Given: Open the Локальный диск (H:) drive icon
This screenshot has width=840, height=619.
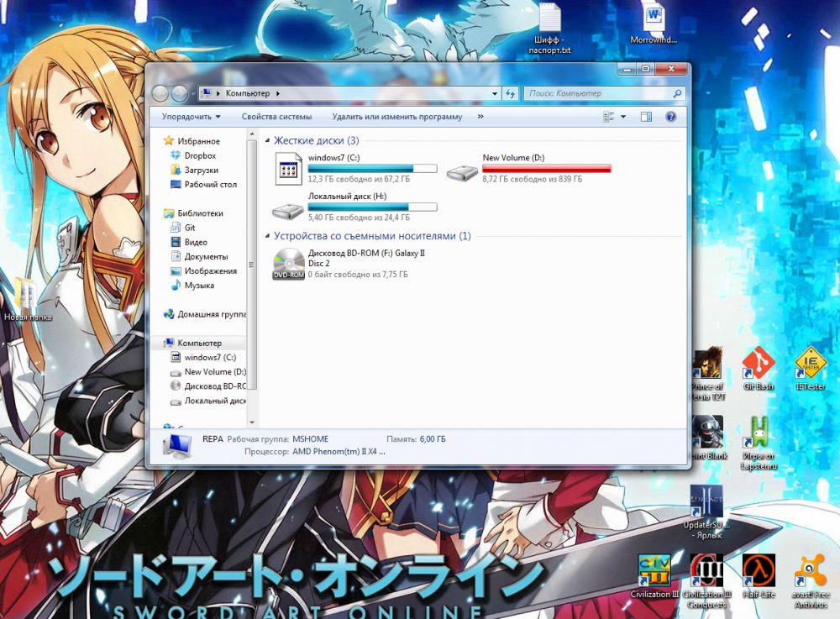Looking at the screenshot, I should (287, 211).
